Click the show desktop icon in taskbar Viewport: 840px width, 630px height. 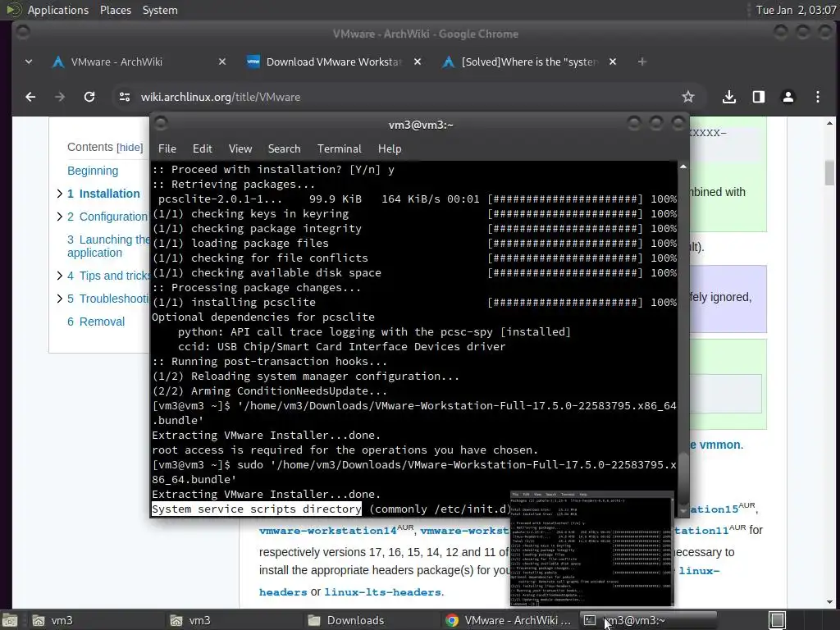(10, 620)
